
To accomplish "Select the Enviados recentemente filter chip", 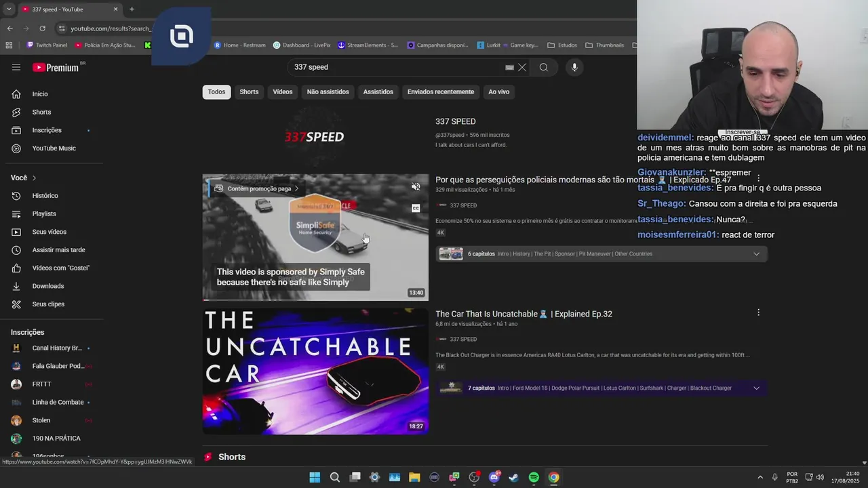I will [x=441, y=92].
